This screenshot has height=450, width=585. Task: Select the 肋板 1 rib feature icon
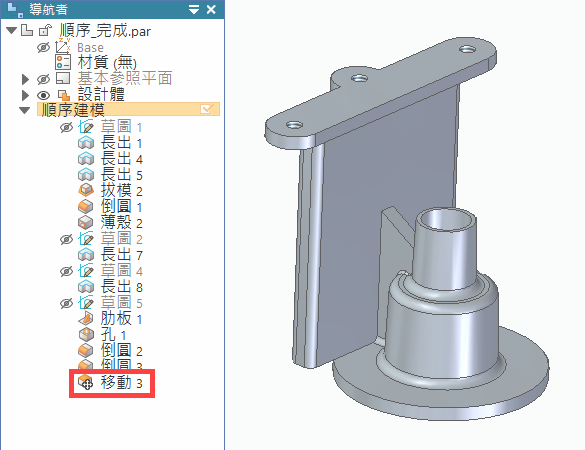(86, 319)
